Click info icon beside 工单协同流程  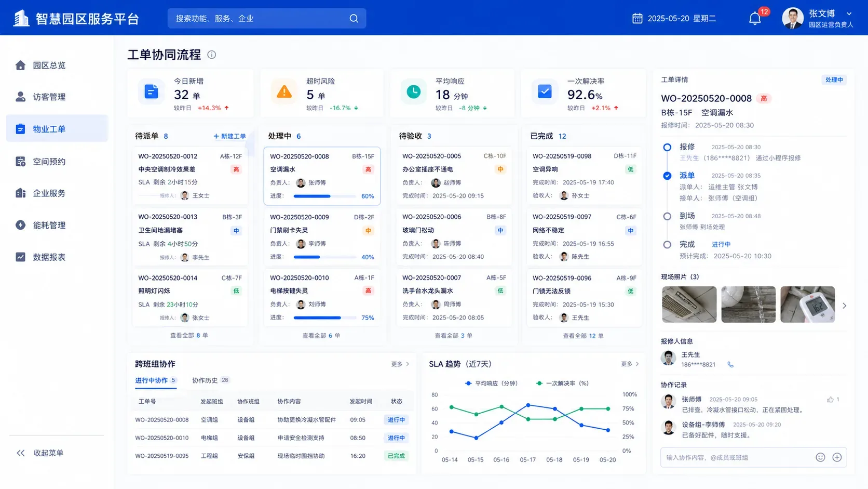tap(212, 55)
